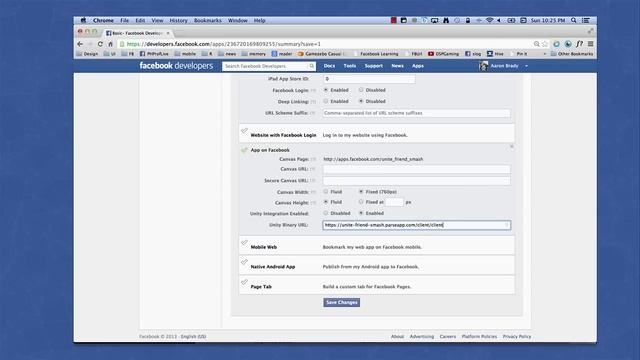Bookmark this page with the star icon

pyautogui.click(x=544, y=44)
